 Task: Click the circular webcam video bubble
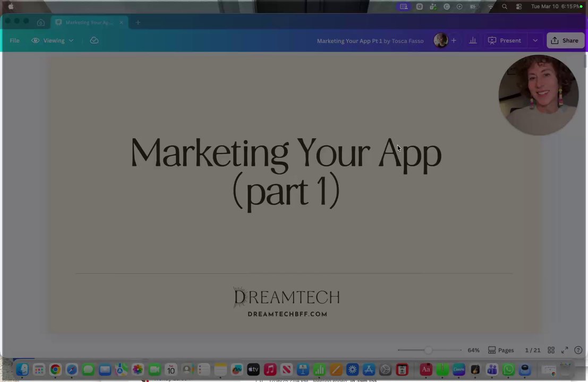point(539,95)
